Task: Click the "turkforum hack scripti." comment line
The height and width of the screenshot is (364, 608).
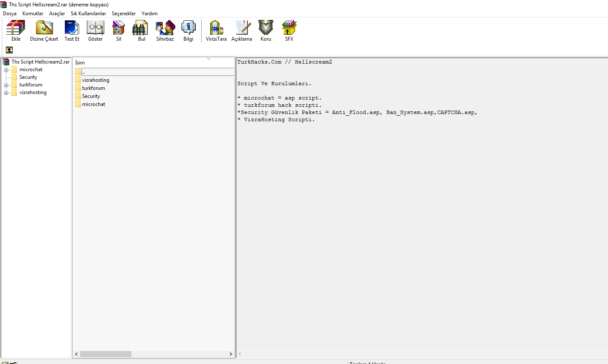Action: (280, 105)
